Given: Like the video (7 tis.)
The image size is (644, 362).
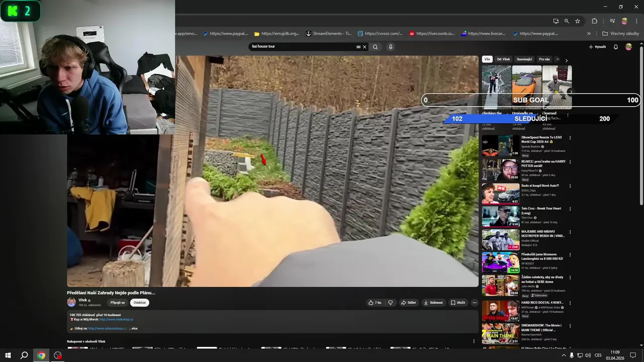Looking at the screenshot, I should pyautogui.click(x=375, y=303).
